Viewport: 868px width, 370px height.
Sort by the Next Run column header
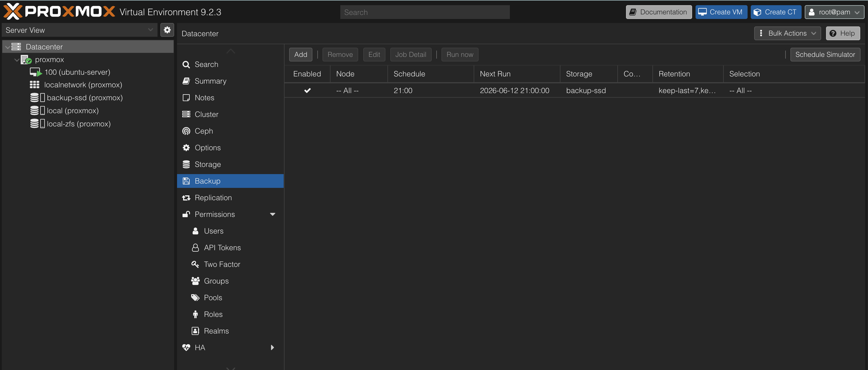(x=517, y=74)
